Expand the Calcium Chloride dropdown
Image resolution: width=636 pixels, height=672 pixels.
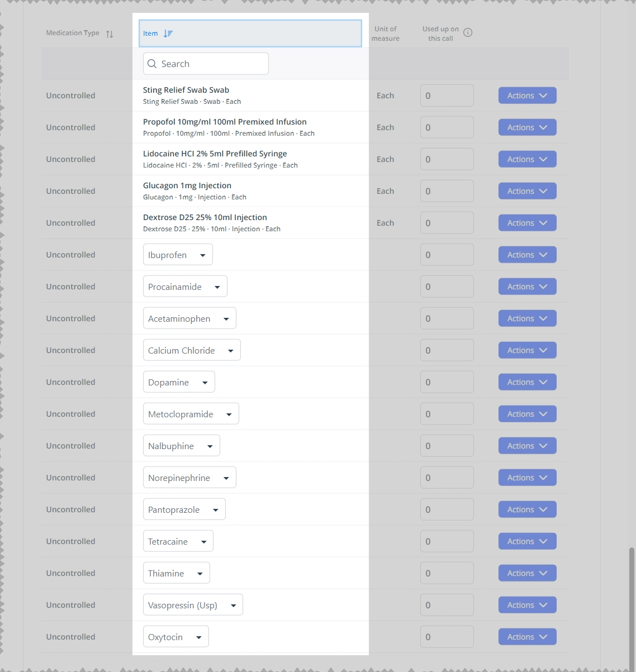pyautogui.click(x=192, y=350)
